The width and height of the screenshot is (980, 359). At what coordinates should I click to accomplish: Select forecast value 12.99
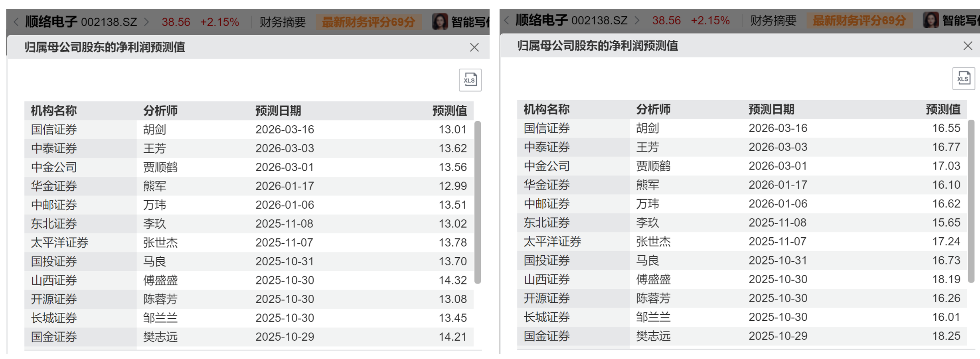coord(453,186)
